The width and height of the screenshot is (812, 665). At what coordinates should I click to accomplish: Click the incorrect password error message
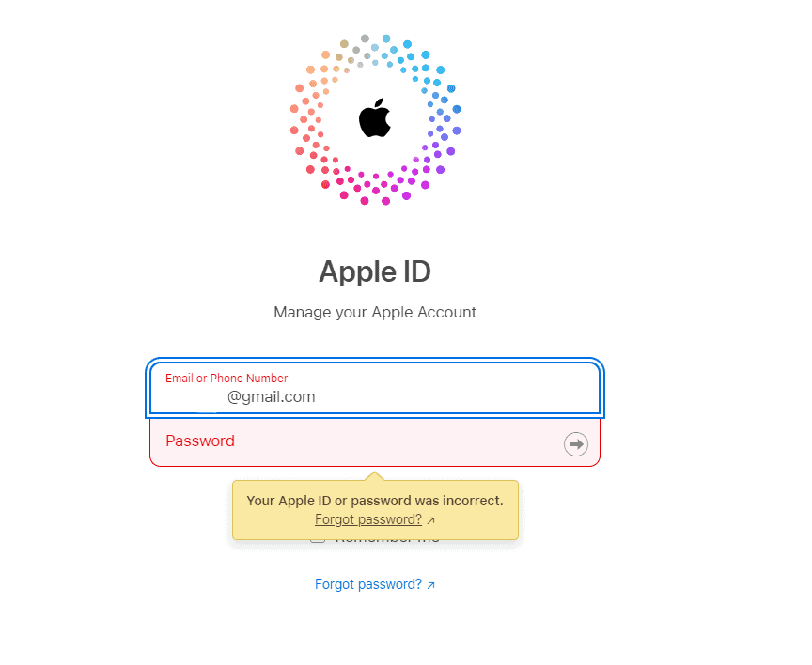pos(374,501)
